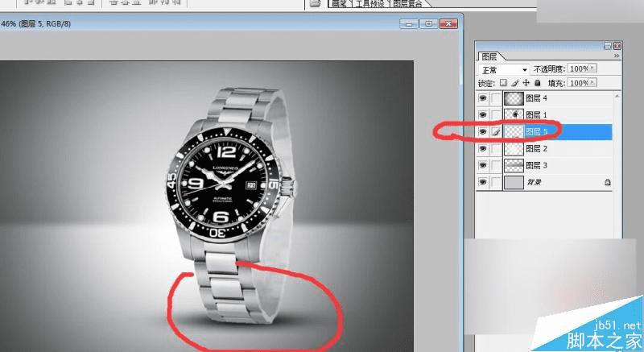Switch to the 工具预设 tab
The image size is (644, 352).
point(369,3)
